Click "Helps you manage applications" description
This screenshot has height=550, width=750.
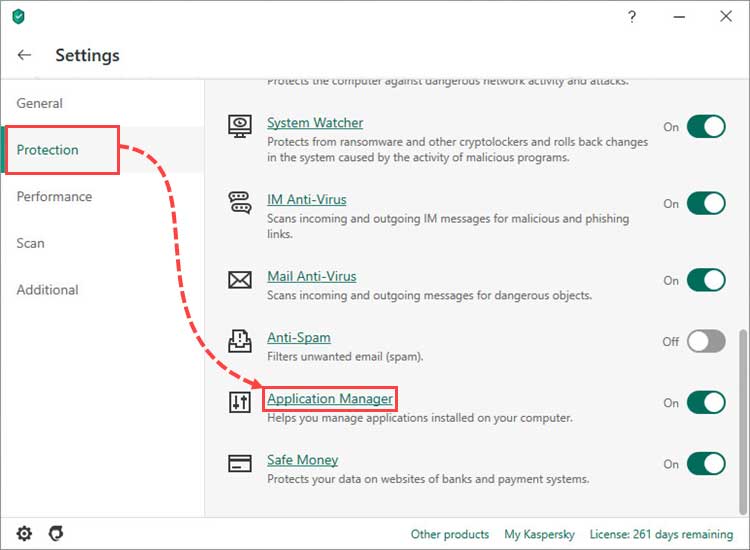(419, 418)
